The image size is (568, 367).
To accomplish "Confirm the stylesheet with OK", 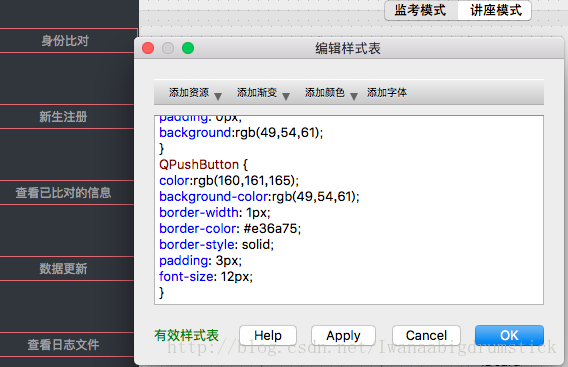I will 509,335.
